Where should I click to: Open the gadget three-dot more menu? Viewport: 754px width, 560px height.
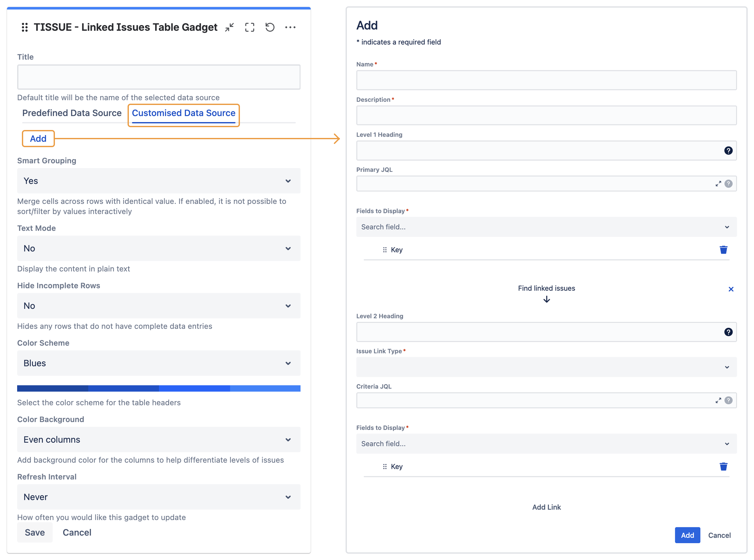[x=290, y=27]
